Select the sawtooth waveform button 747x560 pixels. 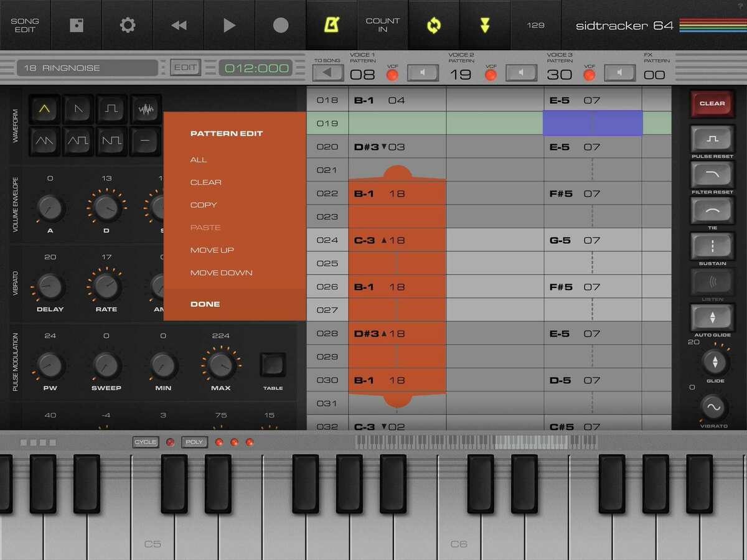click(x=78, y=110)
